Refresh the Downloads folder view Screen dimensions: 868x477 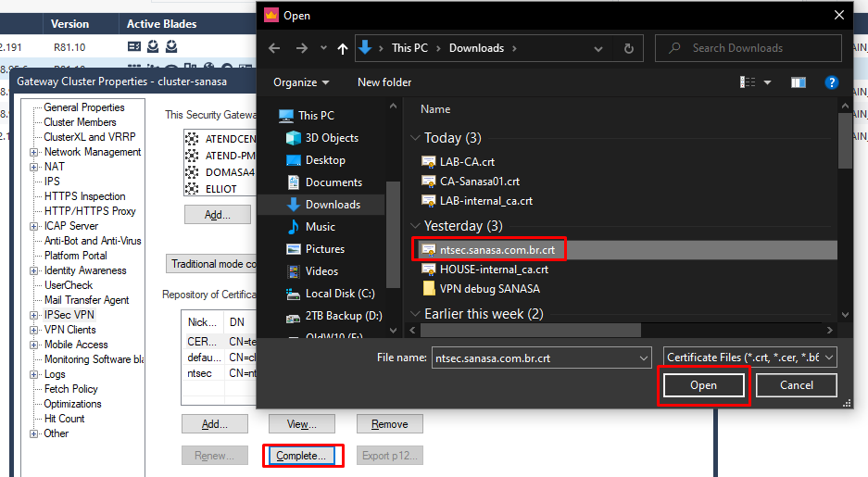tap(629, 48)
